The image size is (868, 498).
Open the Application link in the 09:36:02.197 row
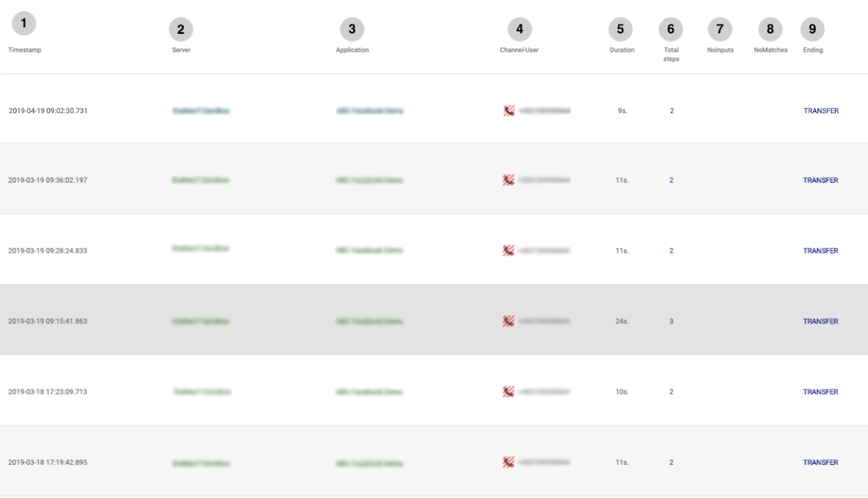click(369, 180)
